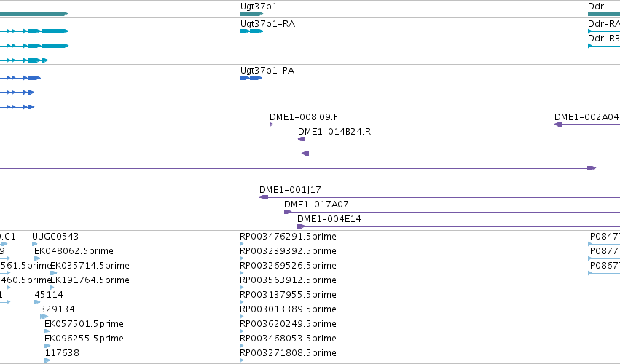Select the RP003563912.5prime label
The height and width of the screenshot is (364, 620).
(x=288, y=280)
